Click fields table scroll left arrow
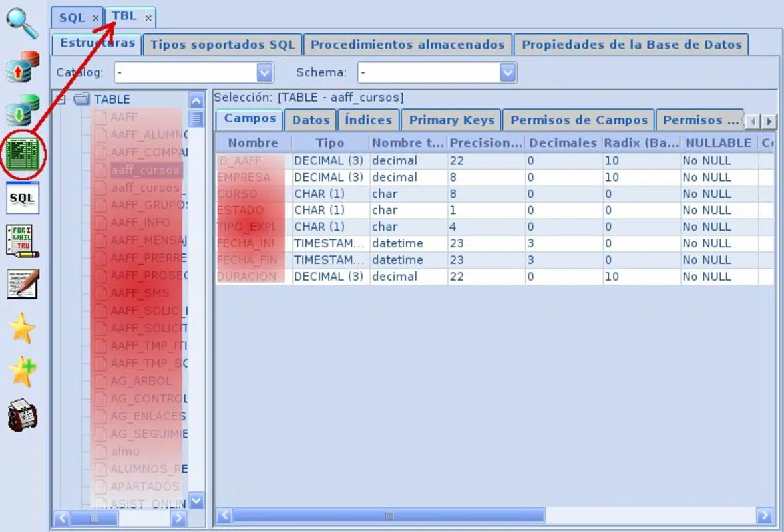The width and height of the screenshot is (784, 532). click(x=224, y=515)
